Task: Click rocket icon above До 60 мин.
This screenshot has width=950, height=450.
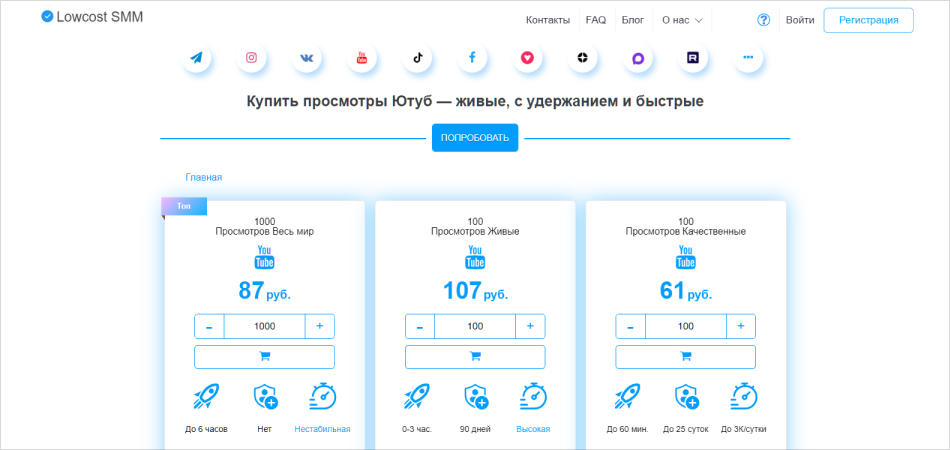Action: pyautogui.click(x=628, y=397)
